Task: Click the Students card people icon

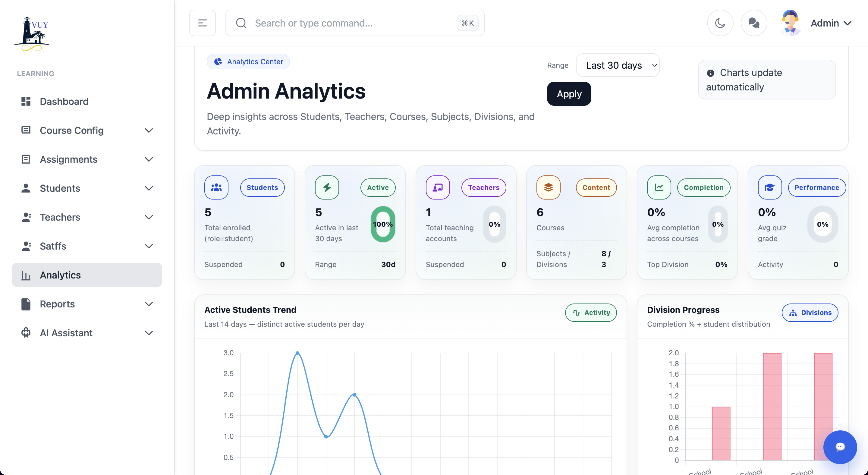Action: click(216, 187)
